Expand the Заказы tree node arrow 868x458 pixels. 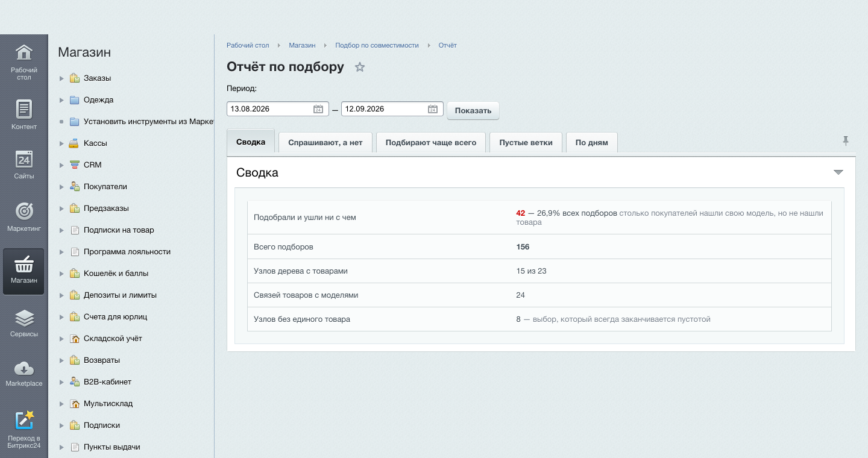(61, 78)
